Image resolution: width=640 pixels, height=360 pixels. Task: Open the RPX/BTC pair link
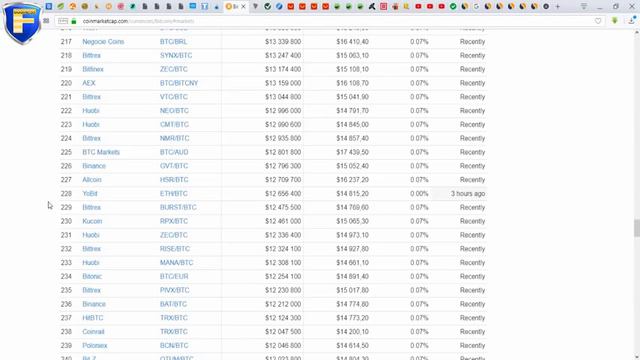click(174, 221)
